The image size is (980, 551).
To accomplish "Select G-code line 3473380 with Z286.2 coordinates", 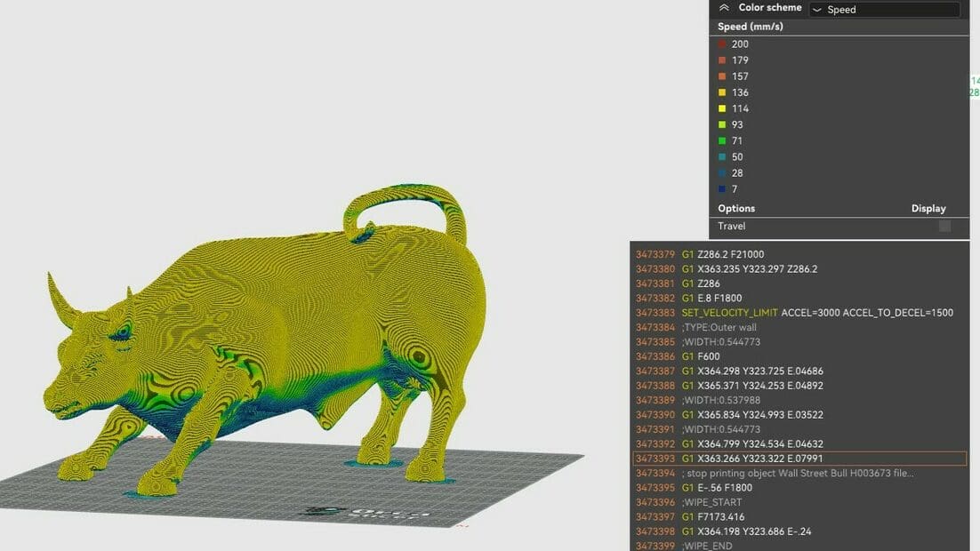I will point(800,269).
